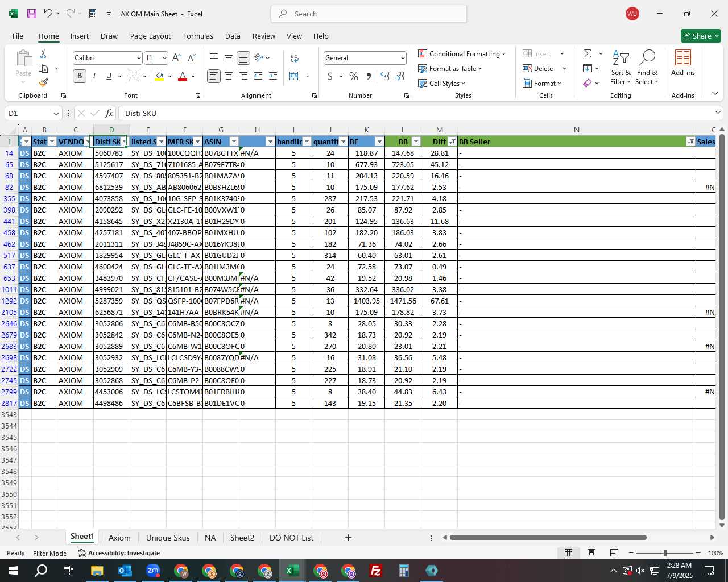Image resolution: width=728 pixels, height=582 pixels.
Task: Open filter dropdown for VENDOR column
Action: (x=88, y=142)
